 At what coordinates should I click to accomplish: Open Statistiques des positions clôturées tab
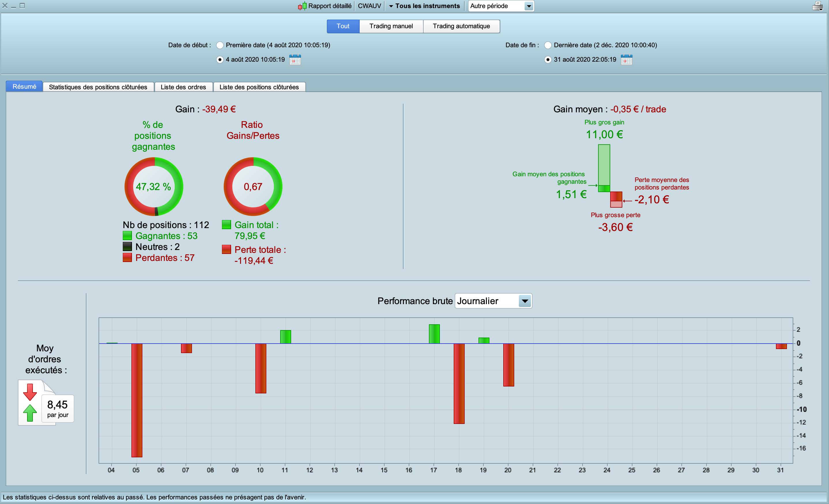point(98,87)
